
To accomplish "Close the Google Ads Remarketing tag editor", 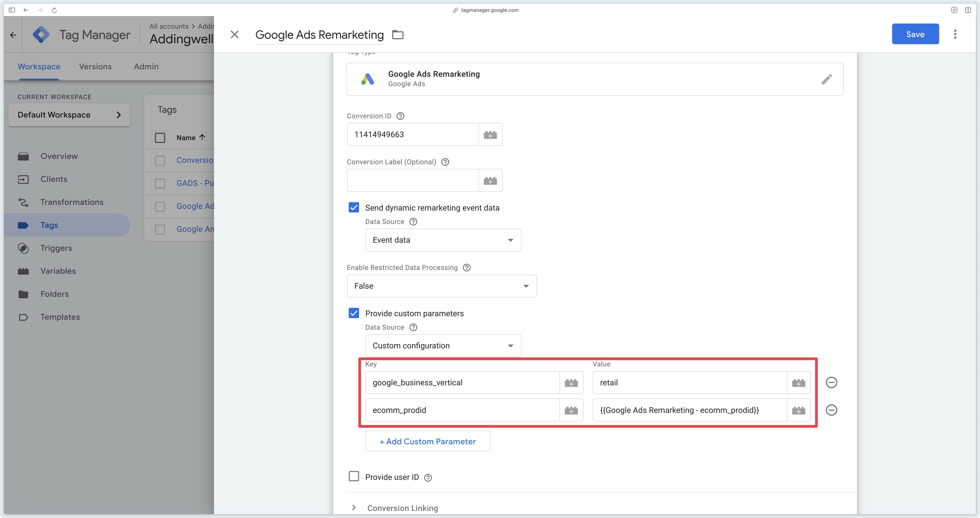I will pyautogui.click(x=235, y=35).
